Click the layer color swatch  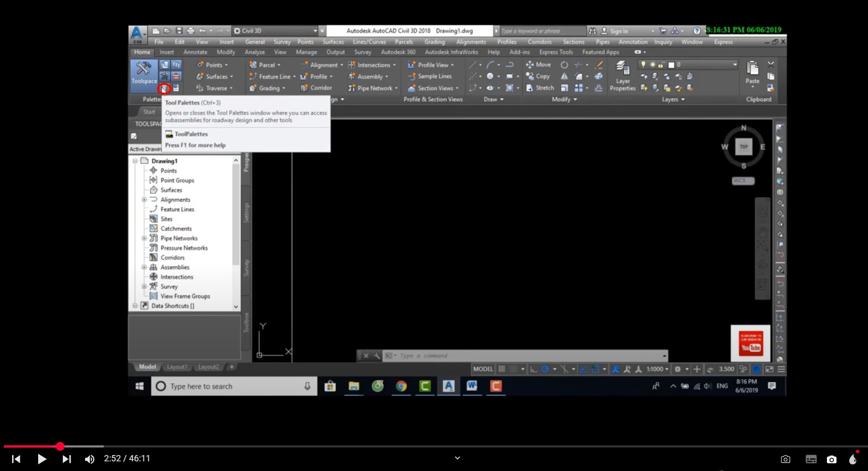(671, 65)
